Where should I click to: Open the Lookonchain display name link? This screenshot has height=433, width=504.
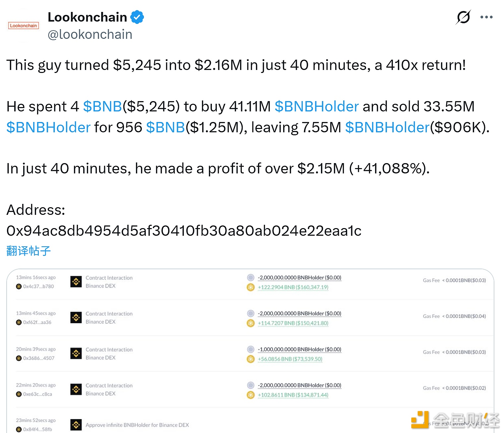tap(87, 17)
